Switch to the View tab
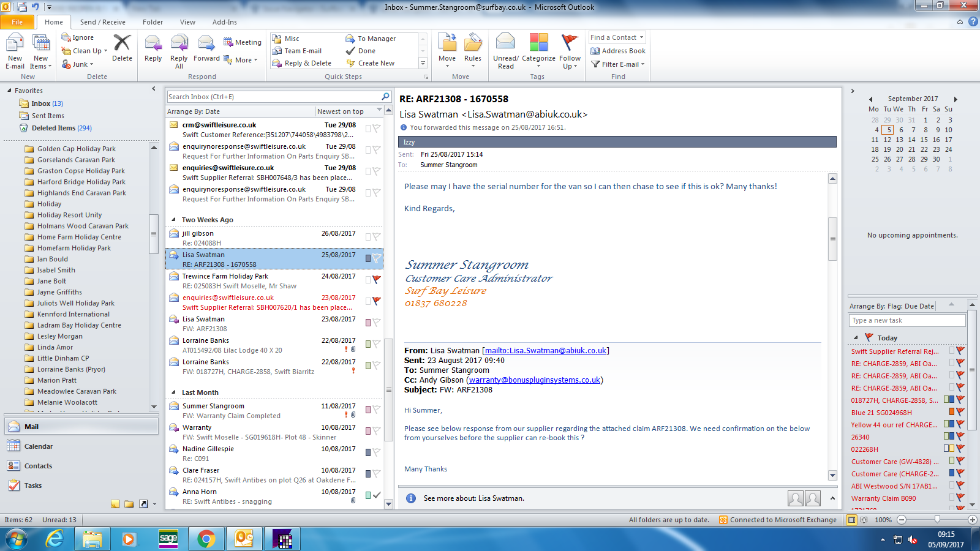This screenshot has height=551, width=980. point(187,22)
